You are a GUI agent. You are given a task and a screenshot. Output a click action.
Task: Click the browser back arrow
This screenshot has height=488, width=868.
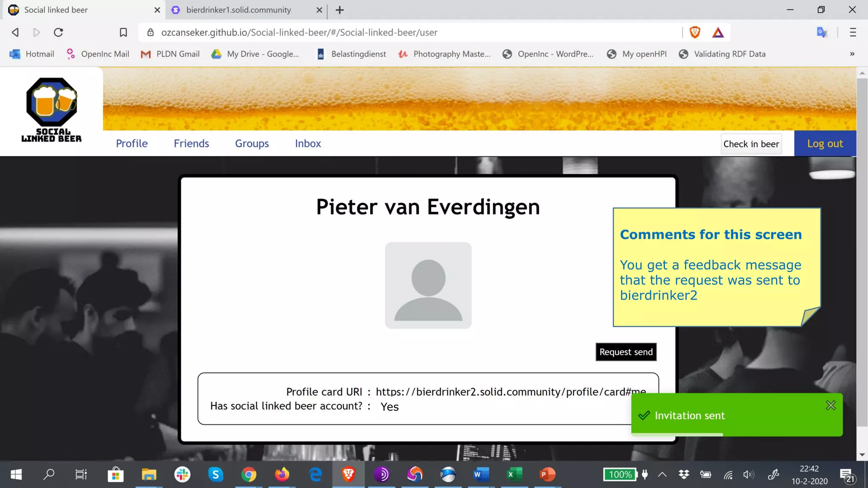coord(15,32)
